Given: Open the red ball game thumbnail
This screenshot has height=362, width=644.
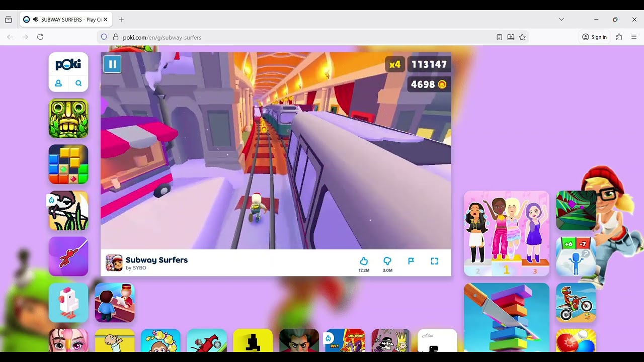Looking at the screenshot, I should coord(576,341).
